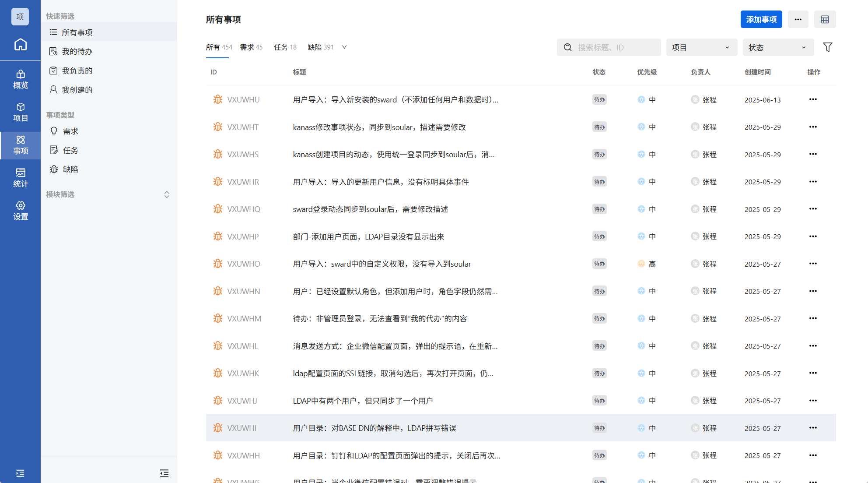
Task: Switch to the 任务 18 tab
Action: tap(285, 47)
